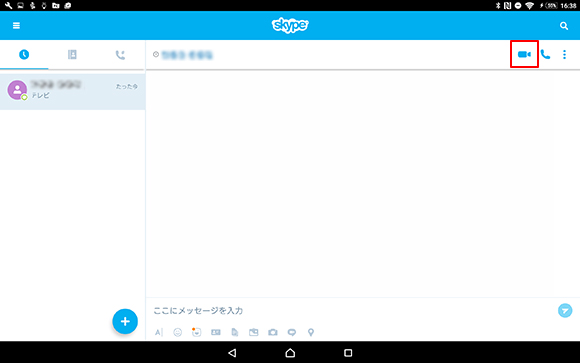Tap the Android back navigation button
Screen dimensions: 580x363
[232, 353]
